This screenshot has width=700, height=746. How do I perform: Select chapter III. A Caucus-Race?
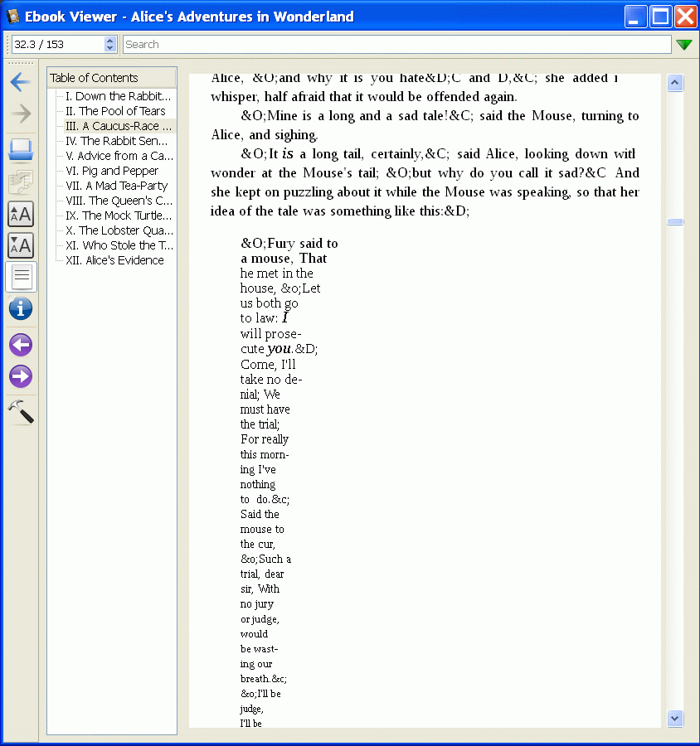[119, 126]
